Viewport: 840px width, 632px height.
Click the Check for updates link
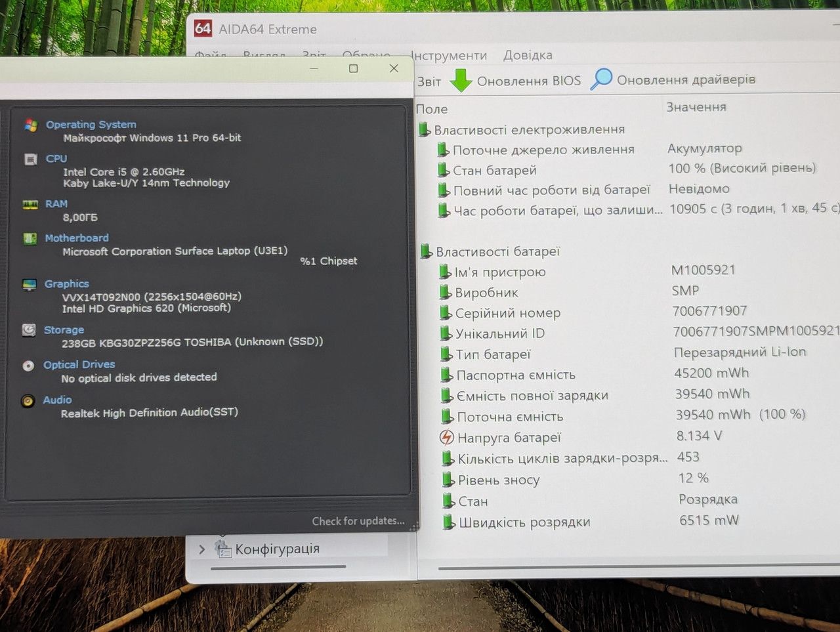pos(358,521)
